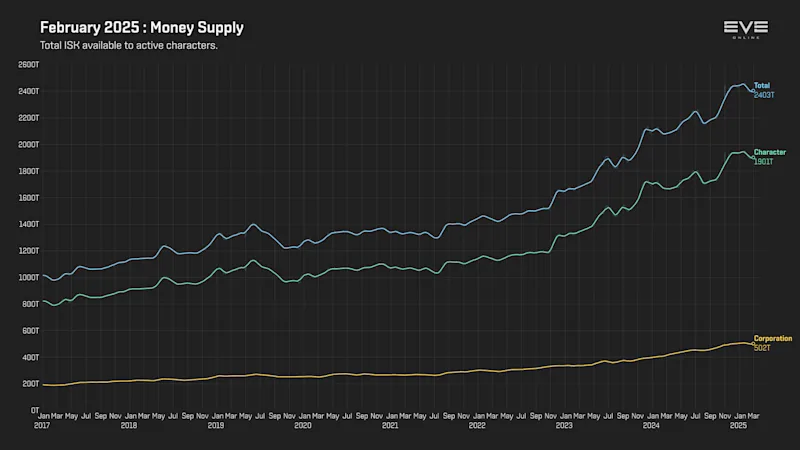Click the '2020' year label on x-axis
Screen dimensions: 800x450
pos(303,426)
